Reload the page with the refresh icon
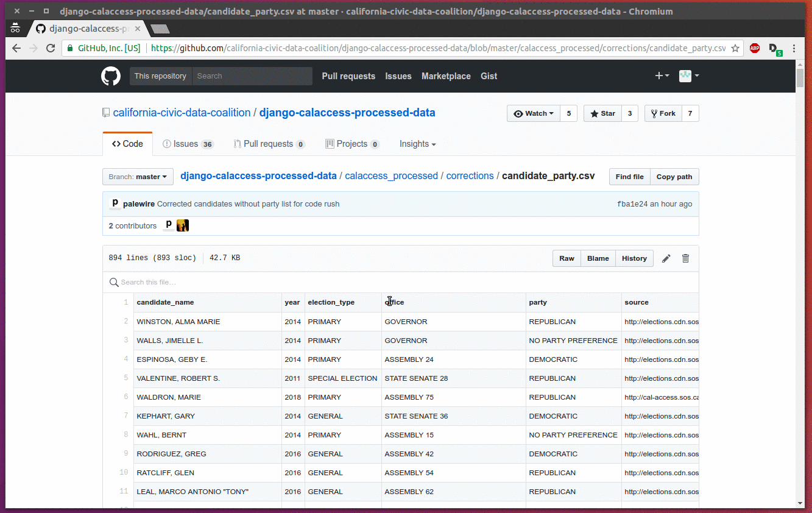Viewport: 812px width, 513px height. coord(51,48)
